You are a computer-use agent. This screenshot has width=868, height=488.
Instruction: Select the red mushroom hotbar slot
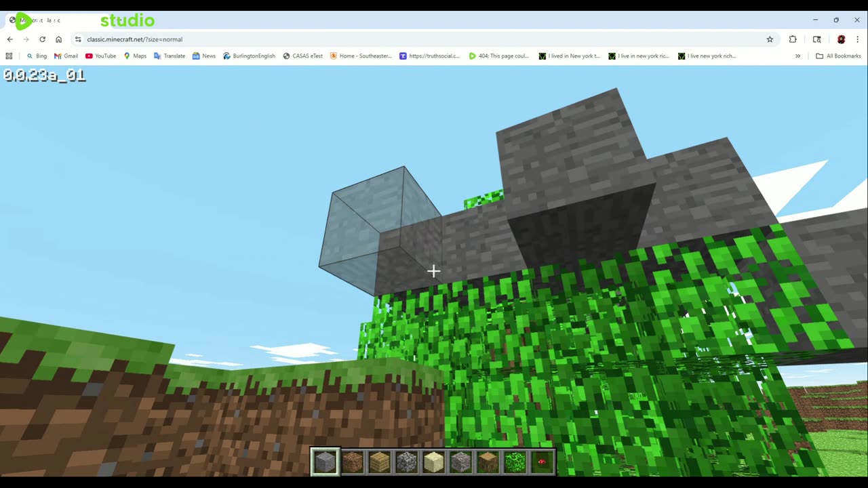542,462
